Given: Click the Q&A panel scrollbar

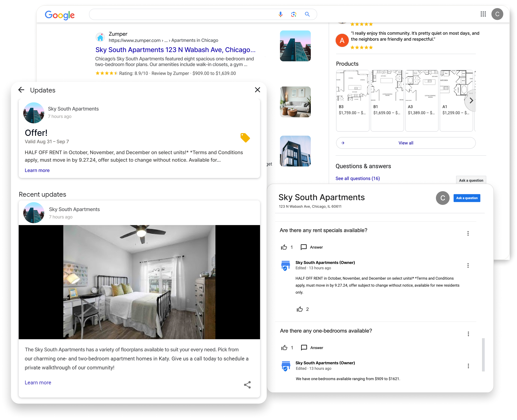Looking at the screenshot, I should (483, 355).
